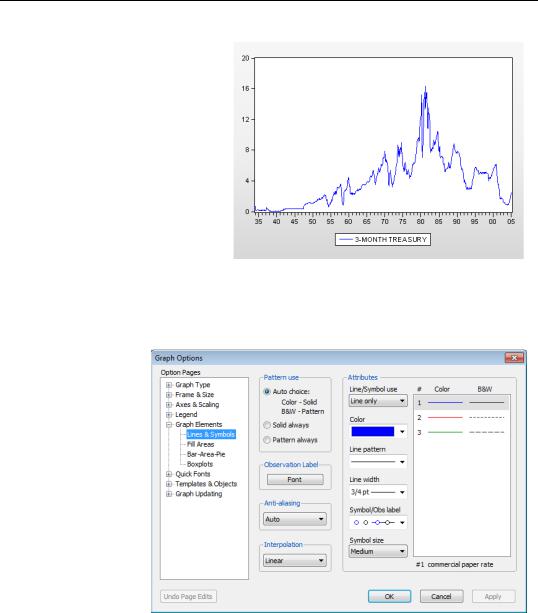Select Templates & Objects label in tree
Viewport: 538px width, 613px height.
[206, 484]
